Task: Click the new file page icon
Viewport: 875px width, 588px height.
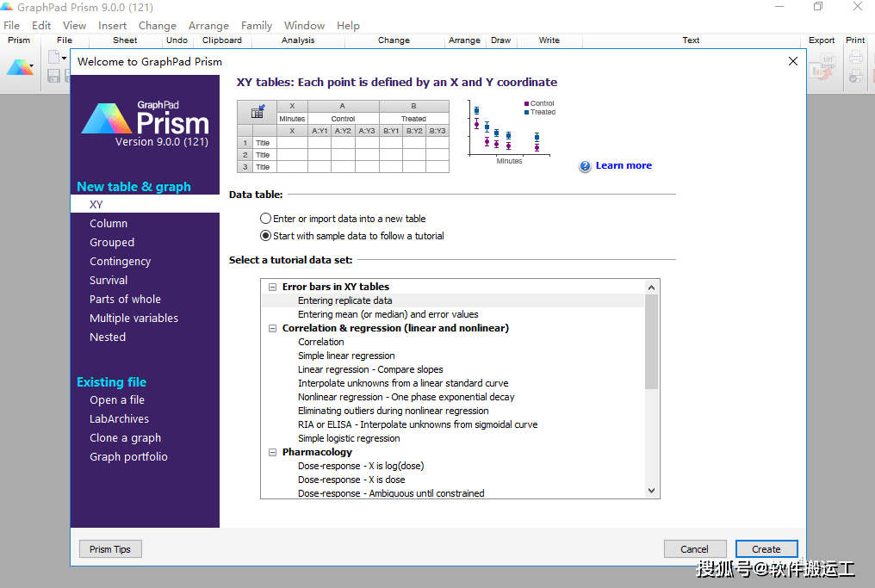Action: click(53, 58)
